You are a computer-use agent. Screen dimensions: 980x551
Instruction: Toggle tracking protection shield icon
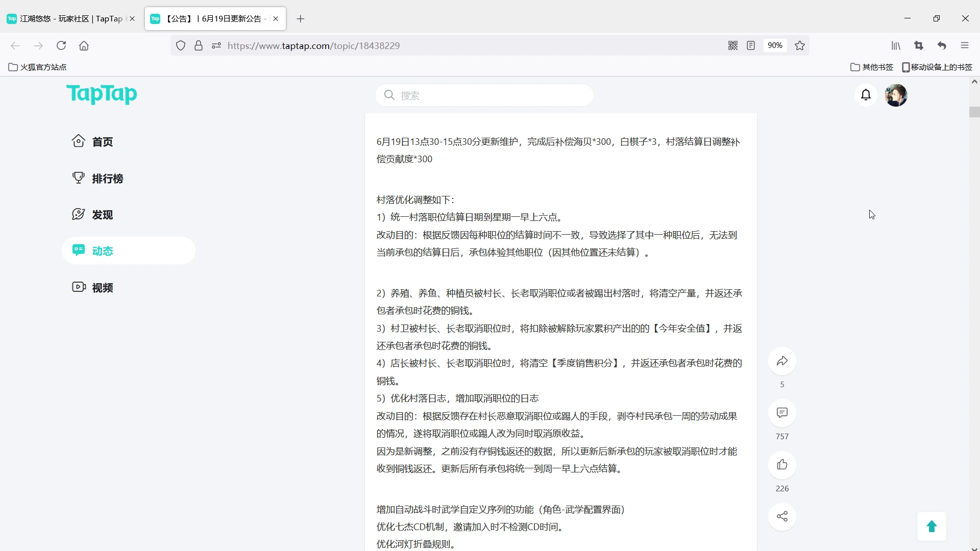pyautogui.click(x=181, y=45)
